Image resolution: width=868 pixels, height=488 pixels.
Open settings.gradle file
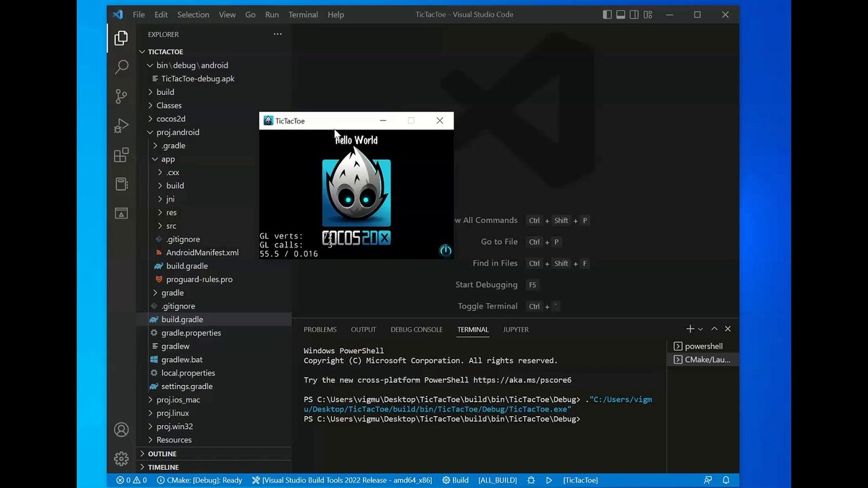pos(214,386)
